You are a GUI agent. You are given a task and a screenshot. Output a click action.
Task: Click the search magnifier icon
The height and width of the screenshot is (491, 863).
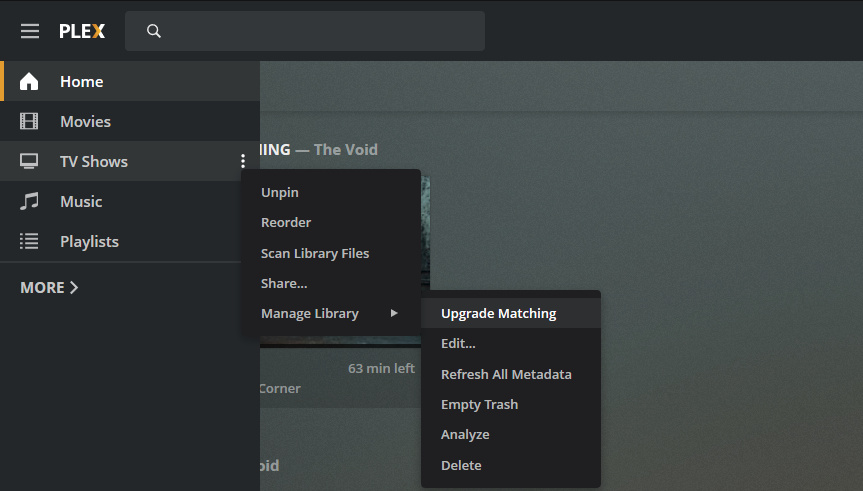click(154, 31)
